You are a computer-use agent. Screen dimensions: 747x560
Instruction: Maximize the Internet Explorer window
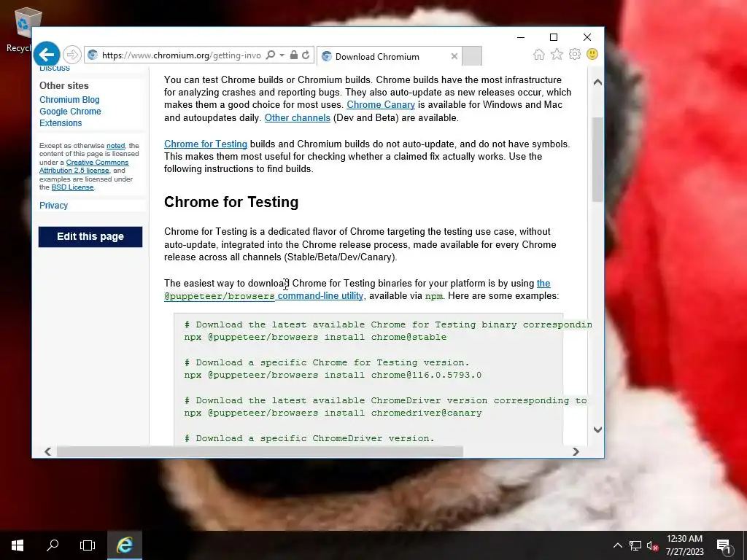click(x=554, y=37)
